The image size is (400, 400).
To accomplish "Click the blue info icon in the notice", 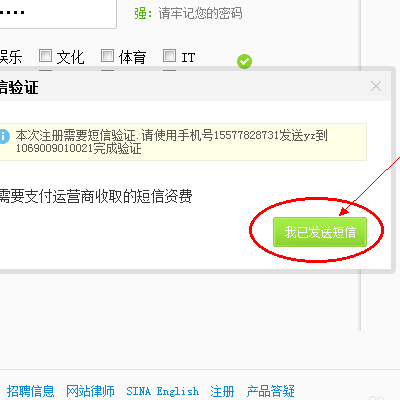I will click(3, 136).
